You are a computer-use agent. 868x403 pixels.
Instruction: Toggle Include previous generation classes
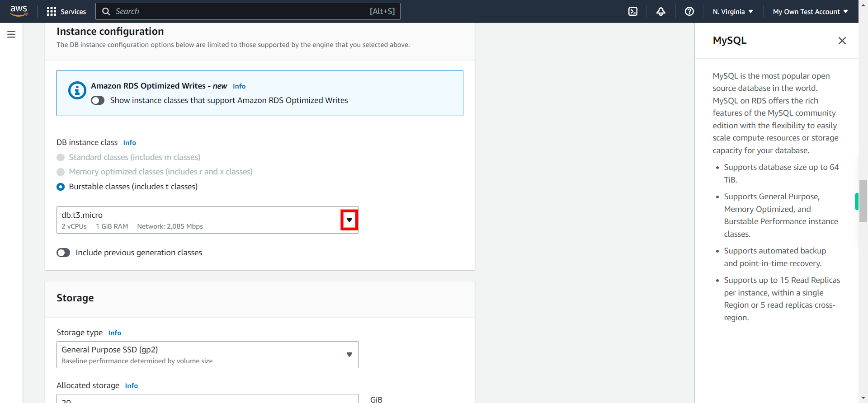click(63, 253)
